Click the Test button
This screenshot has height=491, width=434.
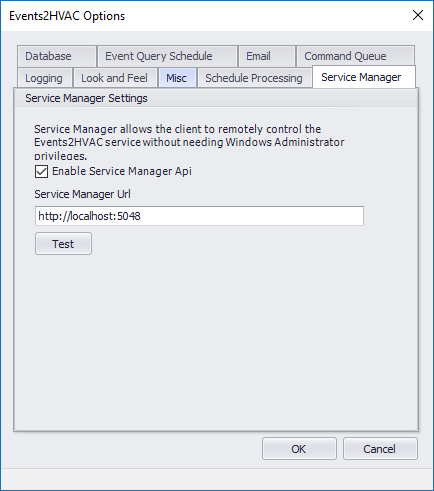coord(63,244)
